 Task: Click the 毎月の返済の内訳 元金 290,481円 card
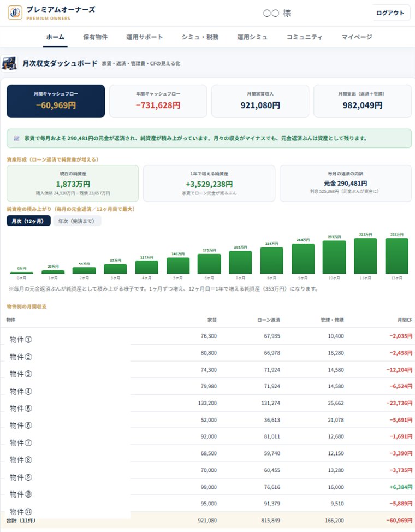tap(346, 183)
